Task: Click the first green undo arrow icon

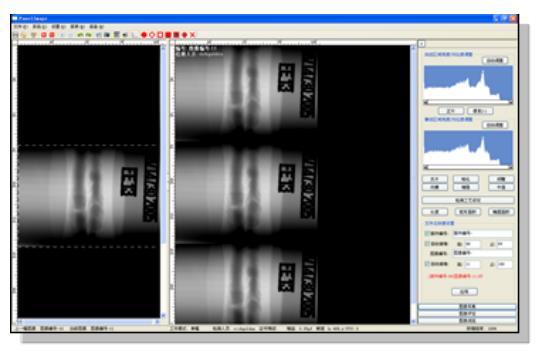Action: (80, 35)
